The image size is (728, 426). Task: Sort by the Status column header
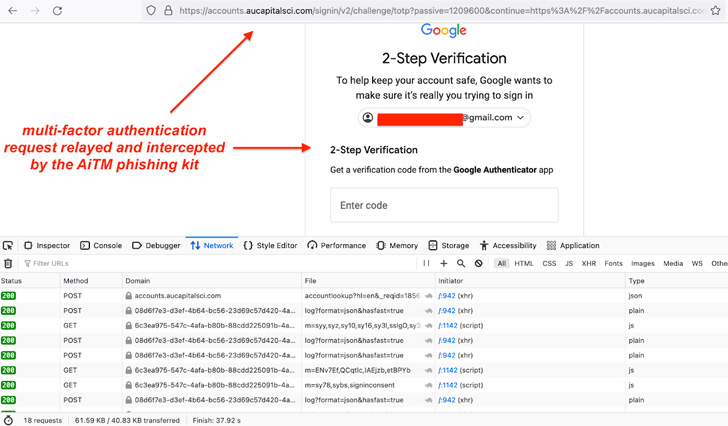tap(30, 281)
